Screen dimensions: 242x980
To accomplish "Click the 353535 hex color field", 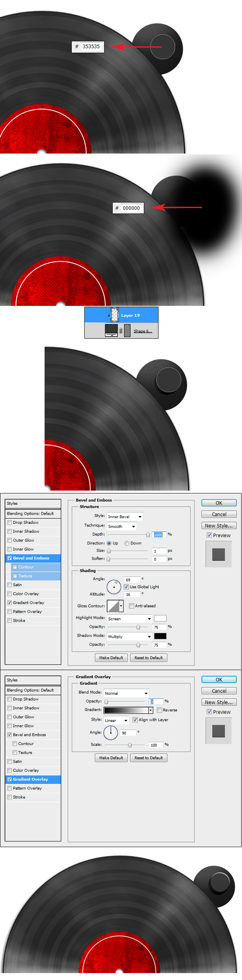I will tap(91, 47).
